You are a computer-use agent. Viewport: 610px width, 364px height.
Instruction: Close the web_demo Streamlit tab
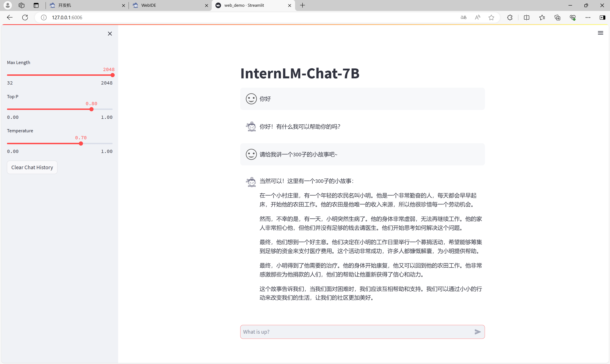[x=290, y=5]
